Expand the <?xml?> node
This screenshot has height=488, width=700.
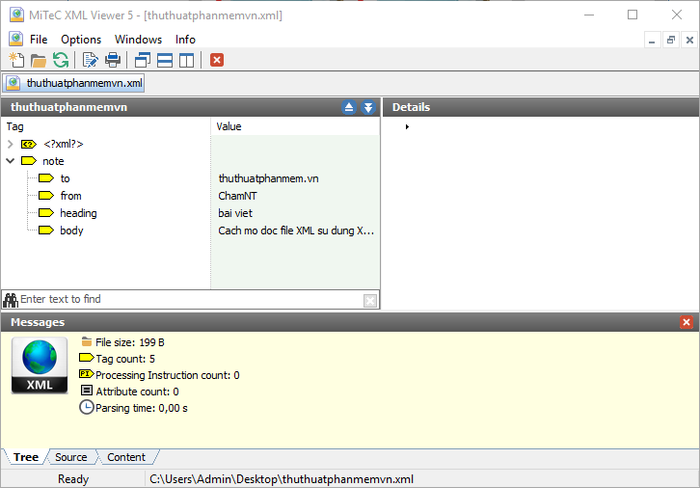(x=10, y=144)
